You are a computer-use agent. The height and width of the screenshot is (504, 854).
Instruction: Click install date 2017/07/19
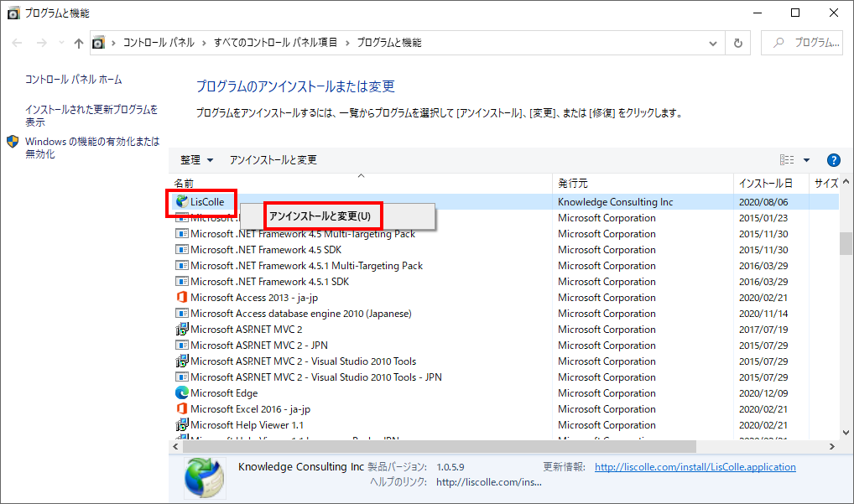[x=763, y=330]
